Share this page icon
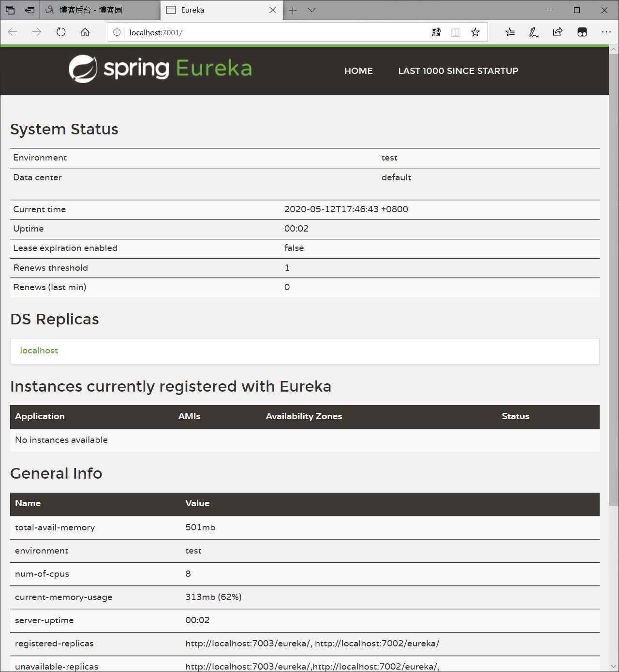The image size is (619, 672). point(558,32)
